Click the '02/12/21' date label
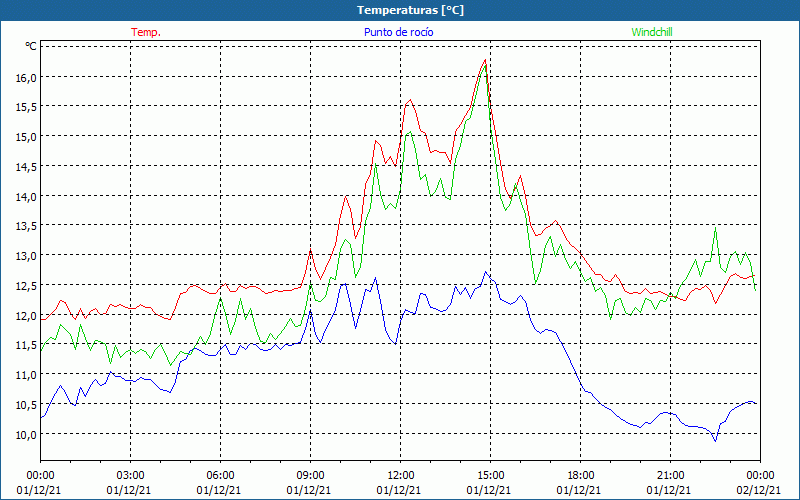The width and height of the screenshot is (800, 500). (x=759, y=490)
